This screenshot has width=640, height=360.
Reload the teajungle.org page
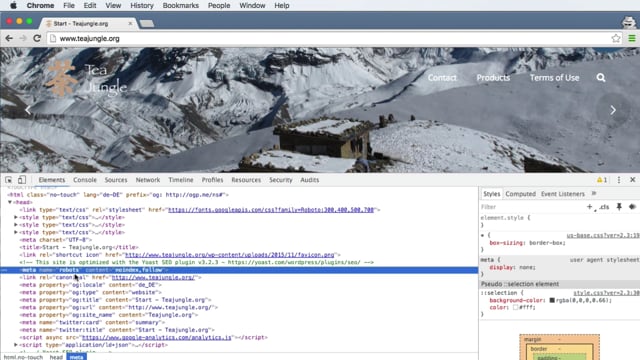coord(37,38)
